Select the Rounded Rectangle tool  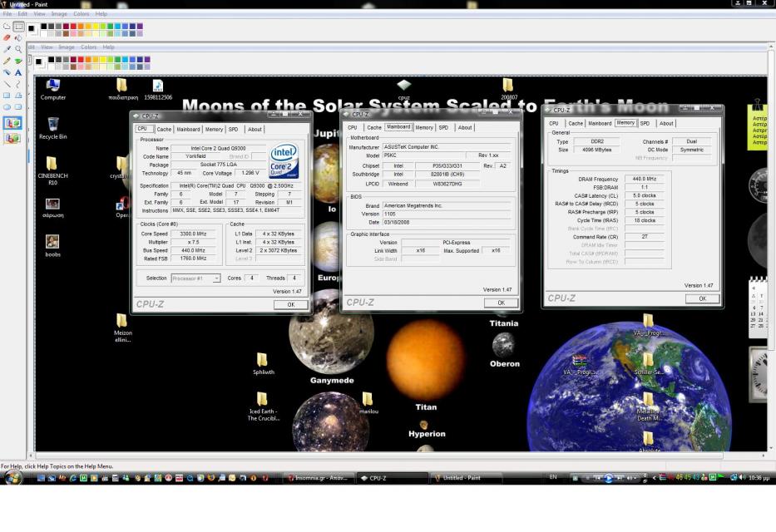coord(18,106)
